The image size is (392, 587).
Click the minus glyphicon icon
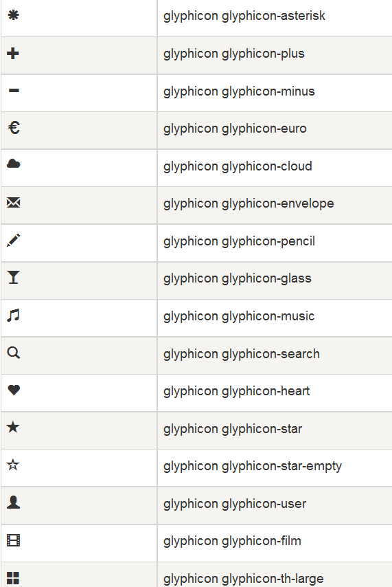tap(14, 90)
